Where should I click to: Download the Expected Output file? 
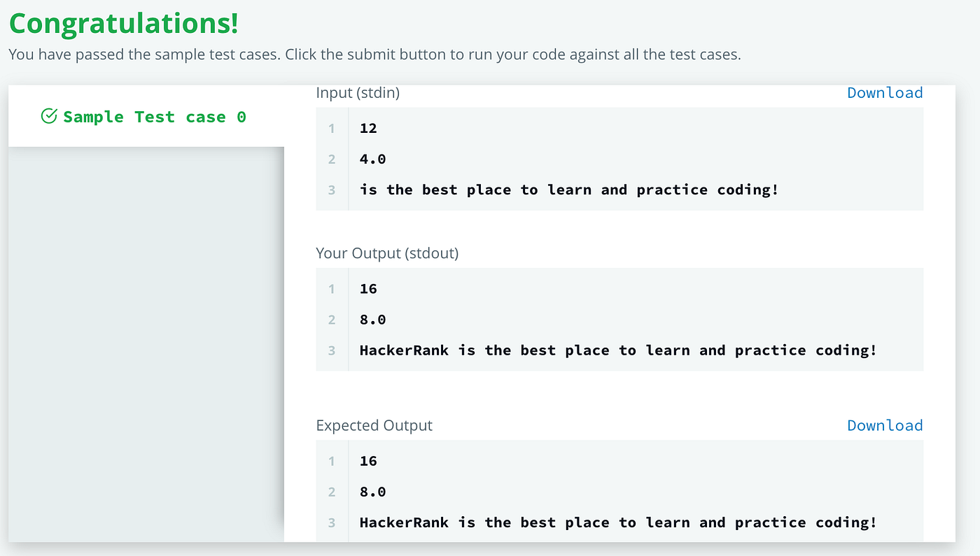885,425
